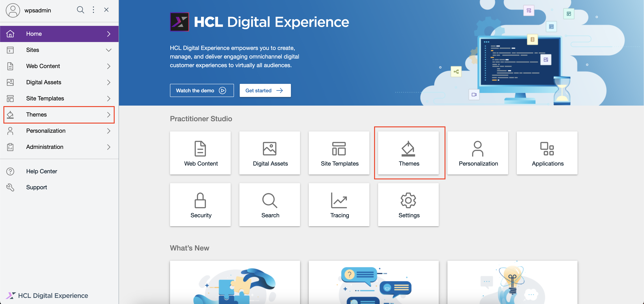Open the Digital Assets tile

[x=270, y=153]
